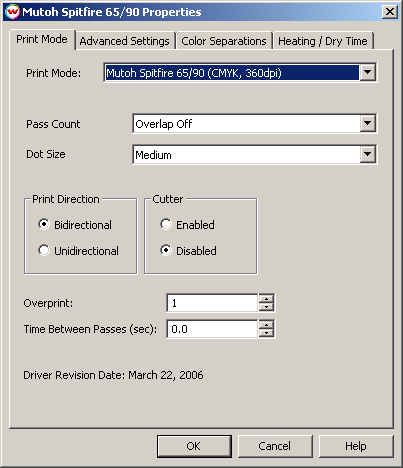The image size is (403, 468).
Task: Increase Time Between Passes with up arrow
Action: coord(266,325)
